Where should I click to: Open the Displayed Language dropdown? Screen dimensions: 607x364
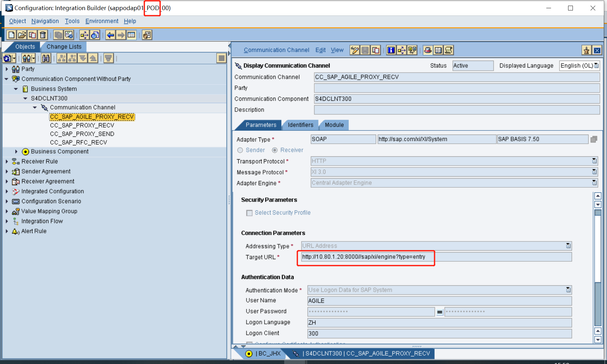click(x=596, y=66)
